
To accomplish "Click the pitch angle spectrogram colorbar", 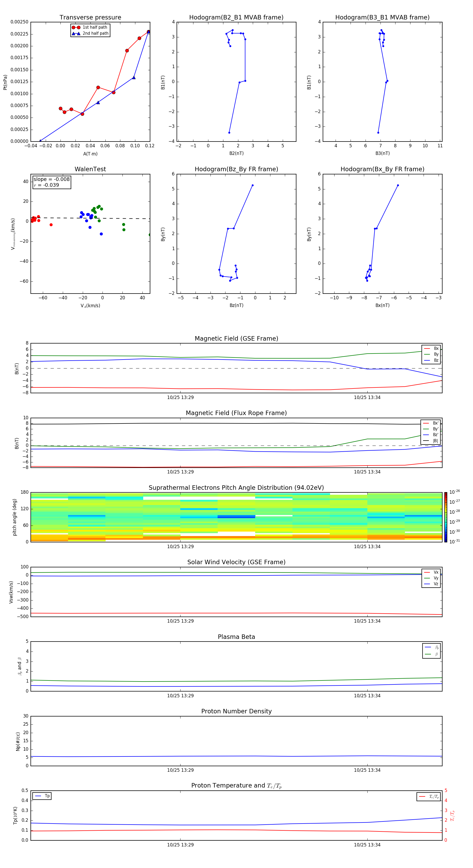I will tap(446, 517).
